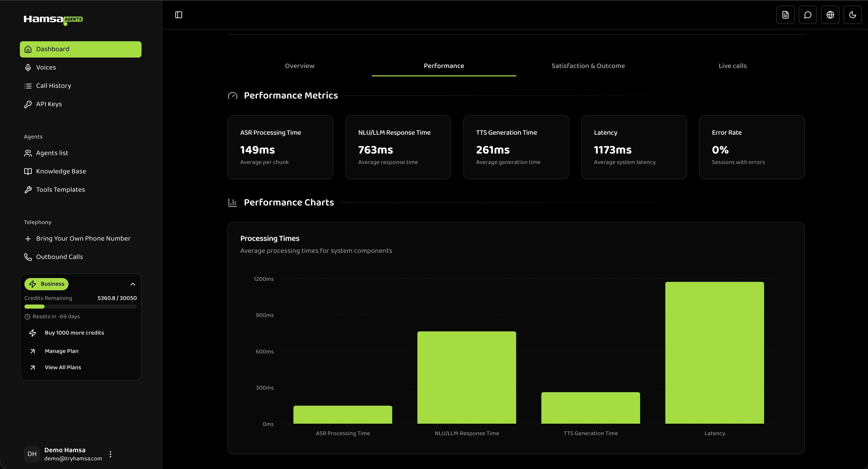Open the documentation icon in top bar
Image resolution: width=868 pixels, height=469 pixels.
[786, 15]
